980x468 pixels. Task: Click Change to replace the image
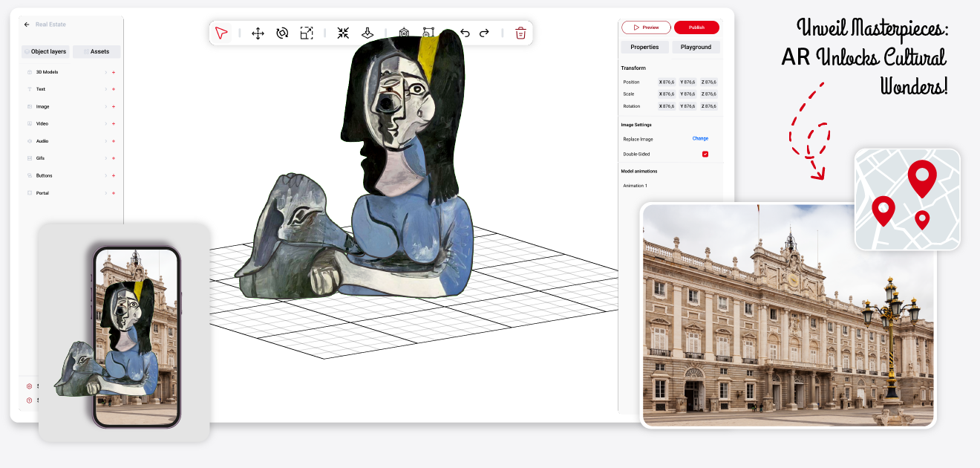point(701,139)
